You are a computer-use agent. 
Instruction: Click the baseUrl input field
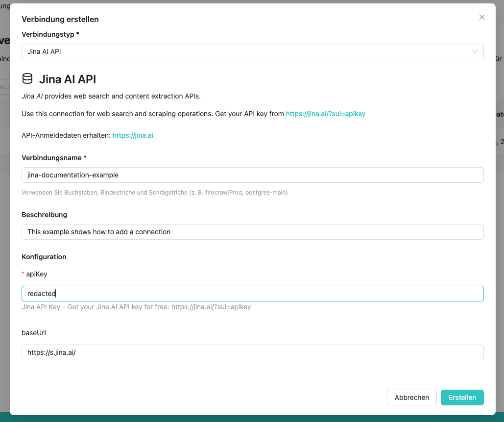[253, 352]
